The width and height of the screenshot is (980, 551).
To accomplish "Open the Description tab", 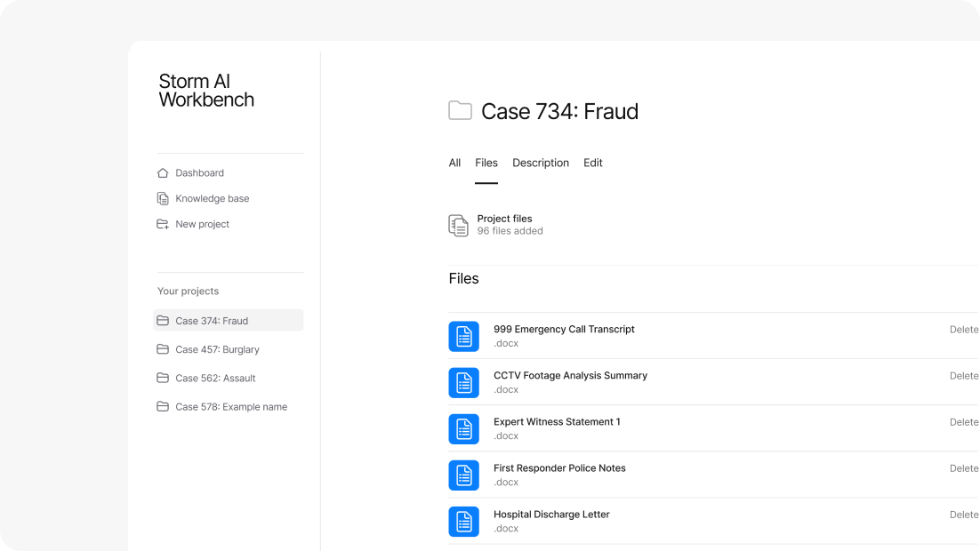I will 541,163.
